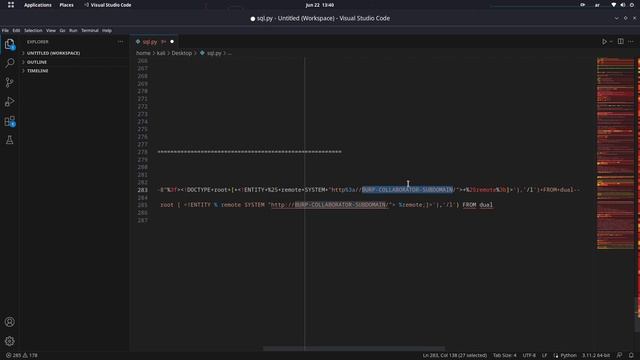Screen dimensions: 640x360
Task: Expand UNTITLED (WORKSPACE) section
Action: (x=53, y=53)
